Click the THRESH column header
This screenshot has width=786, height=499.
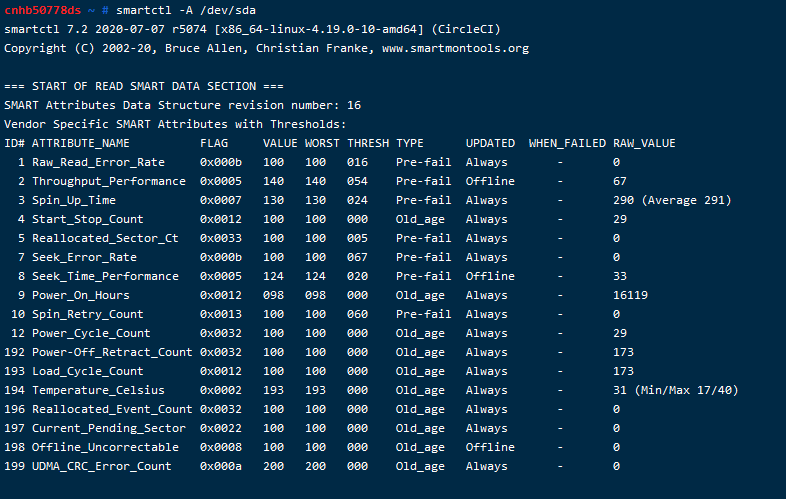tap(368, 143)
